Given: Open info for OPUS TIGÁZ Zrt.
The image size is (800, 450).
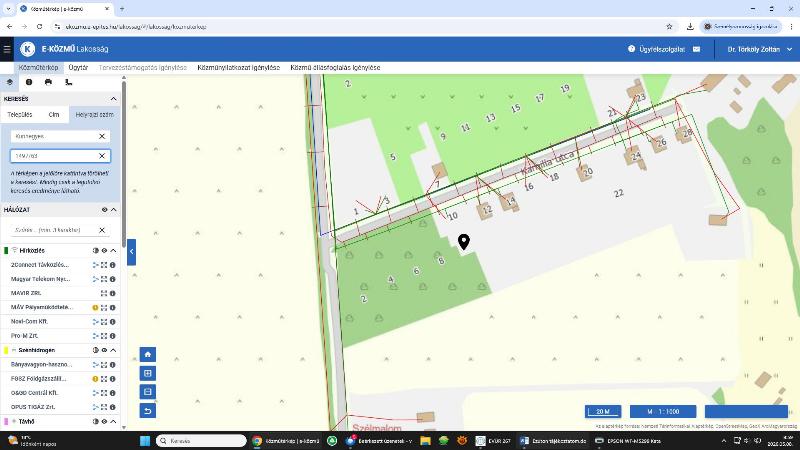Looking at the screenshot, I should click(x=113, y=407).
